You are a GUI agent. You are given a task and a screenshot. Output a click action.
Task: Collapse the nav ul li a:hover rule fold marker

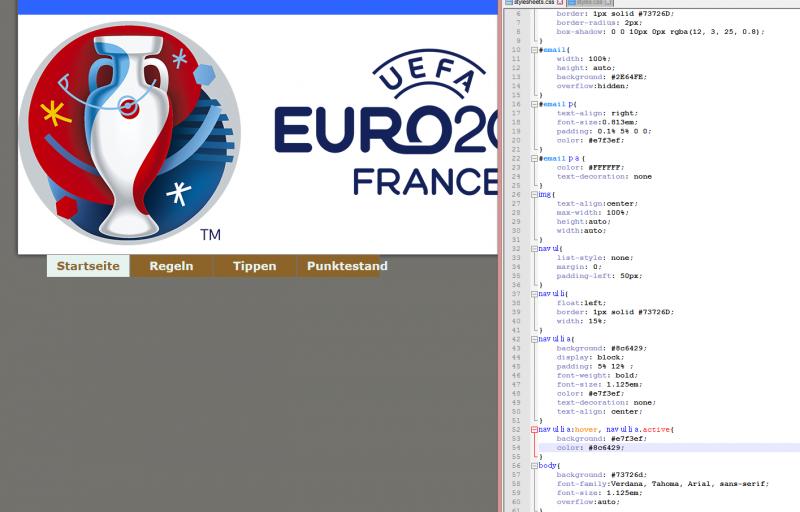[x=534, y=430]
